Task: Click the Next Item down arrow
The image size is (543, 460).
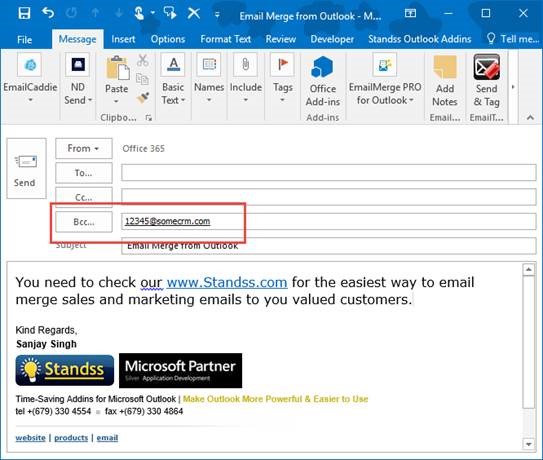Action: [119, 13]
